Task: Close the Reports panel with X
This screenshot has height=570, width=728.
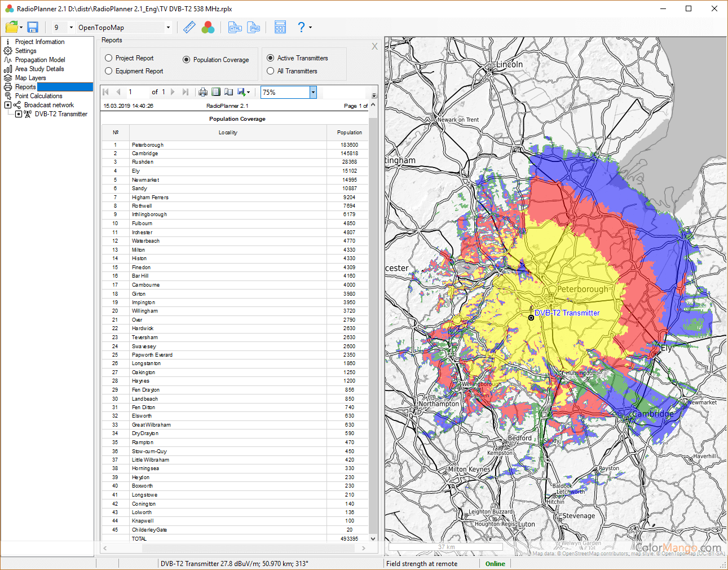Action: click(x=374, y=46)
